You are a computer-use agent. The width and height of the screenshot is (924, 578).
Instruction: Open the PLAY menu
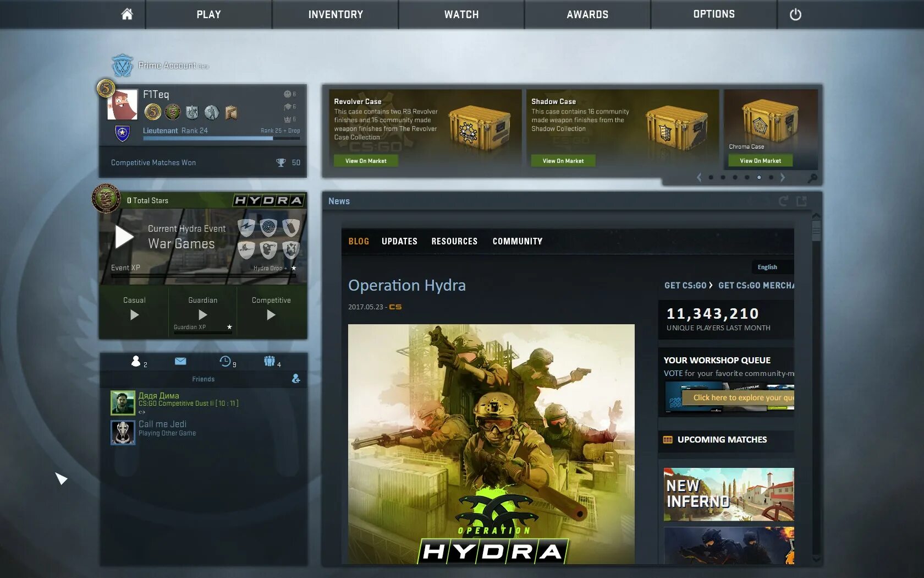[208, 14]
